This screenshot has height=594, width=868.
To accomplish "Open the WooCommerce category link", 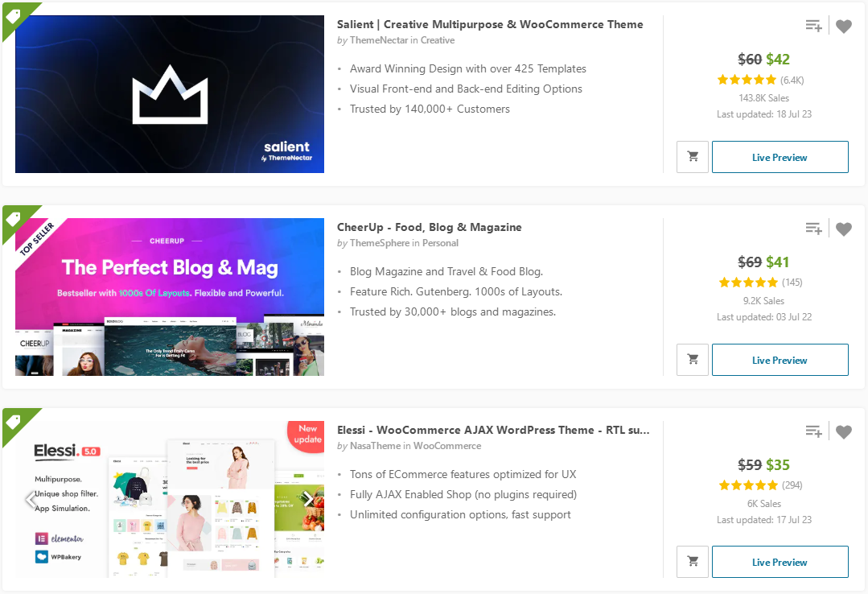I will pyautogui.click(x=447, y=446).
